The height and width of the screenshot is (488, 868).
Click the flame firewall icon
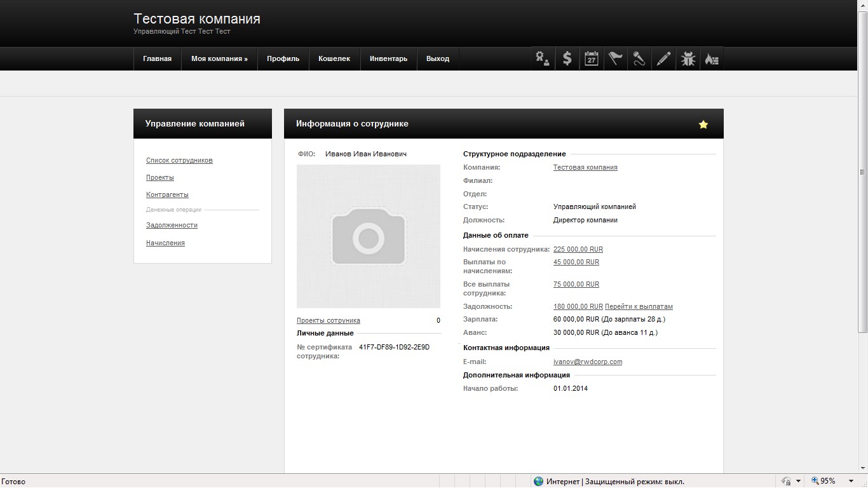[x=712, y=58]
